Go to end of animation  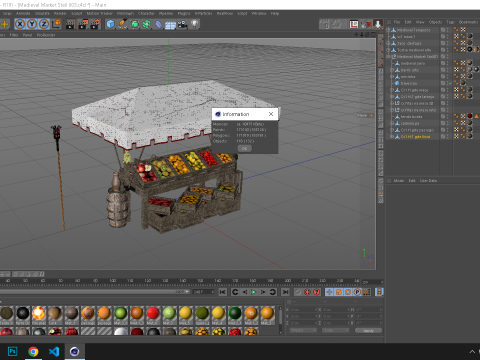click(x=285, y=292)
